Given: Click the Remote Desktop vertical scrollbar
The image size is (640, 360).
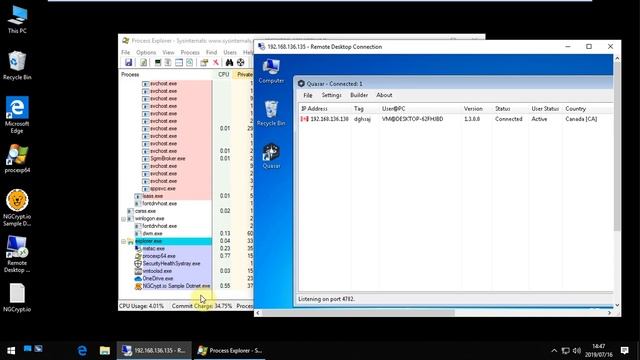Looking at the screenshot, I should (617, 147).
